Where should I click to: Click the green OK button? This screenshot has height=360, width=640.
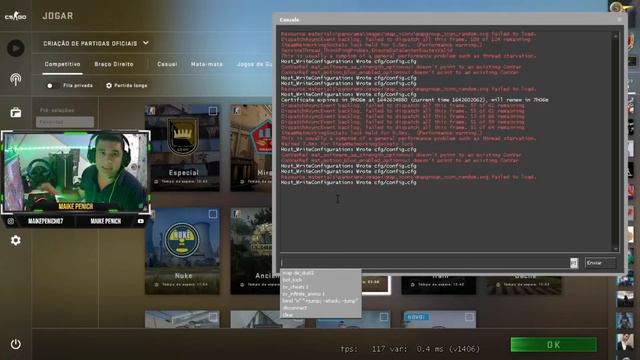[x=553, y=344]
